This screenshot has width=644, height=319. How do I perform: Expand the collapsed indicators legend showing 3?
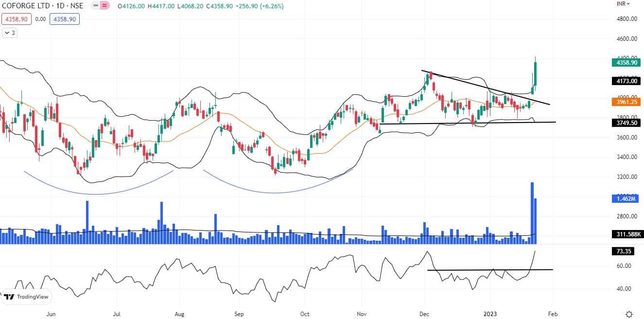pyautogui.click(x=9, y=33)
